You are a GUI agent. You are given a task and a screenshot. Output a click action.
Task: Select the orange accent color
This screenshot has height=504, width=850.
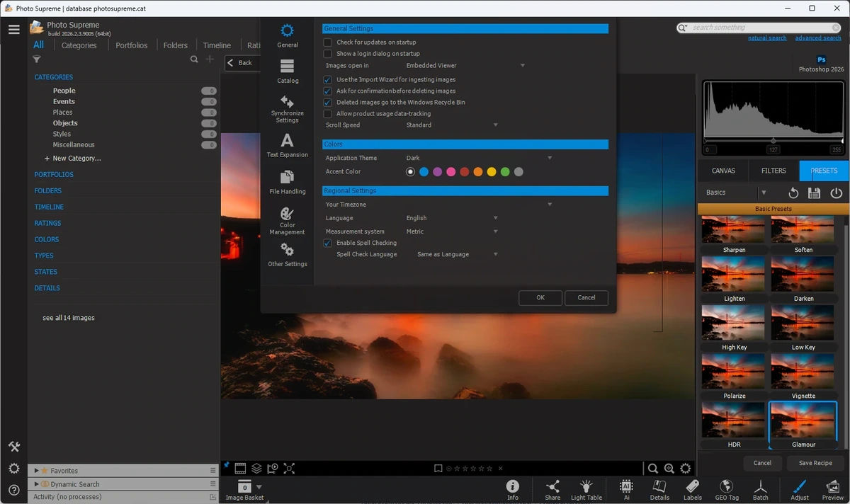[x=478, y=172]
